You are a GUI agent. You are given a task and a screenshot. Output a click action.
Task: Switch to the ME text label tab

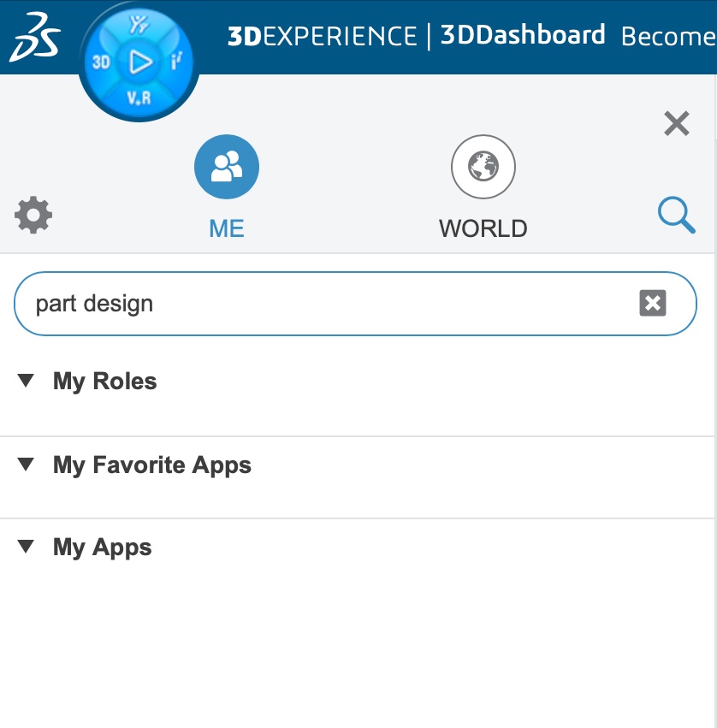coord(227,228)
